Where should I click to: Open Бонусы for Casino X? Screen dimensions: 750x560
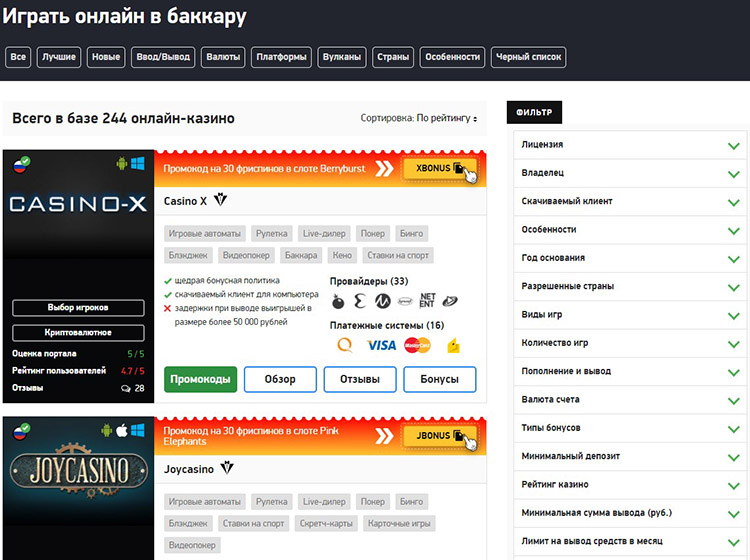click(440, 379)
